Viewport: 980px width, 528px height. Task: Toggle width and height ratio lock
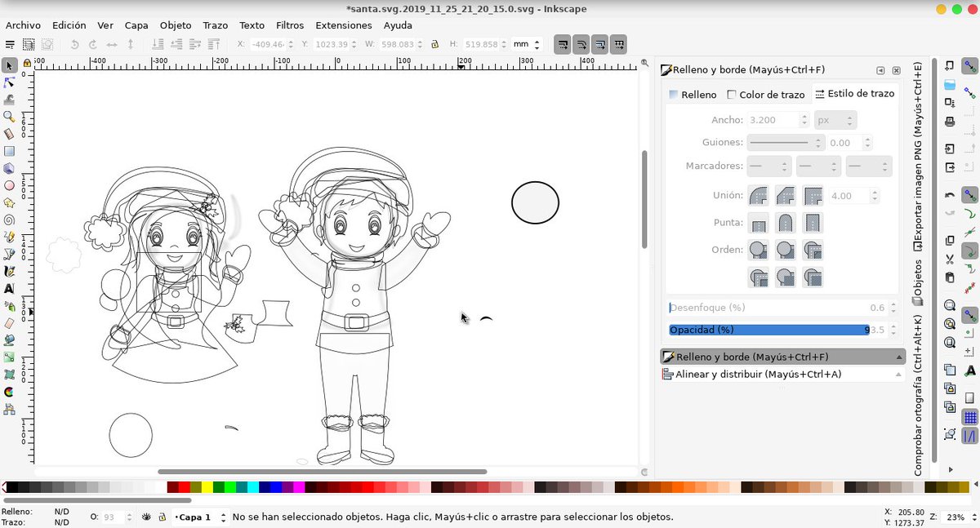pyautogui.click(x=434, y=44)
